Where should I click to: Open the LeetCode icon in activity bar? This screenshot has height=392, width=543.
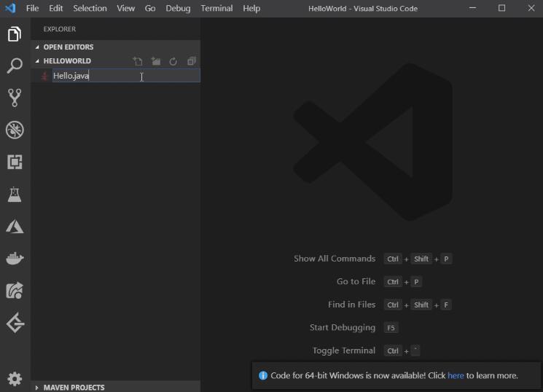point(15,323)
